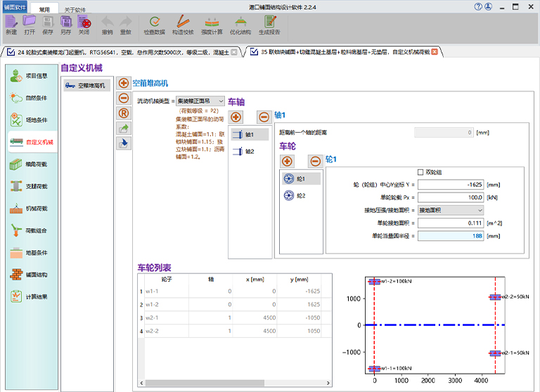540x392 pixels.
Task: Select 轴2 in the axle list
Action: click(249, 151)
